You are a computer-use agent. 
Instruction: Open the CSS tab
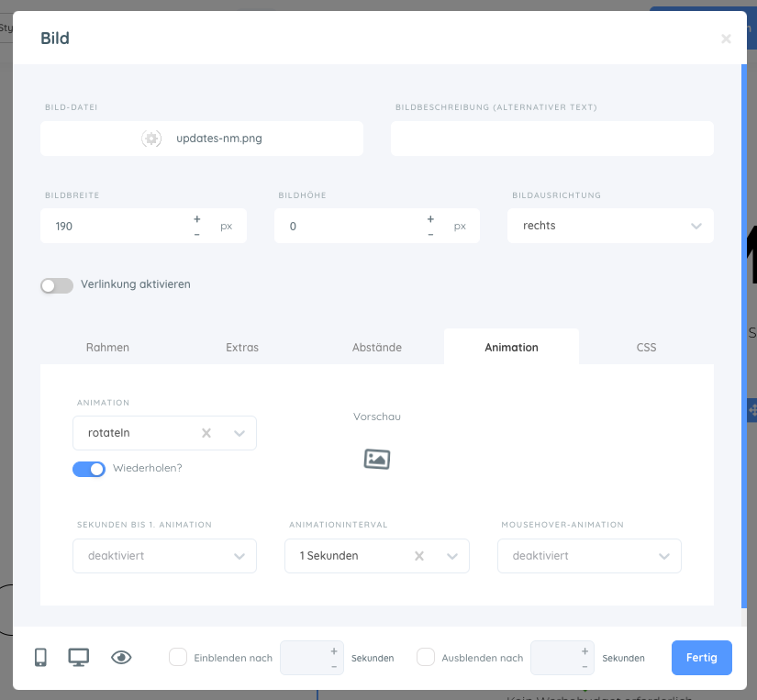(646, 348)
